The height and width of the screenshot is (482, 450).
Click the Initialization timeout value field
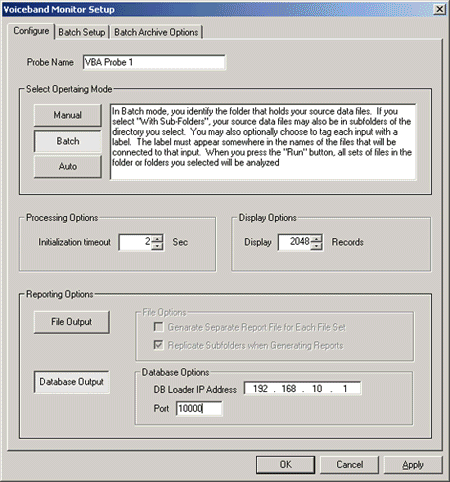tap(135, 242)
